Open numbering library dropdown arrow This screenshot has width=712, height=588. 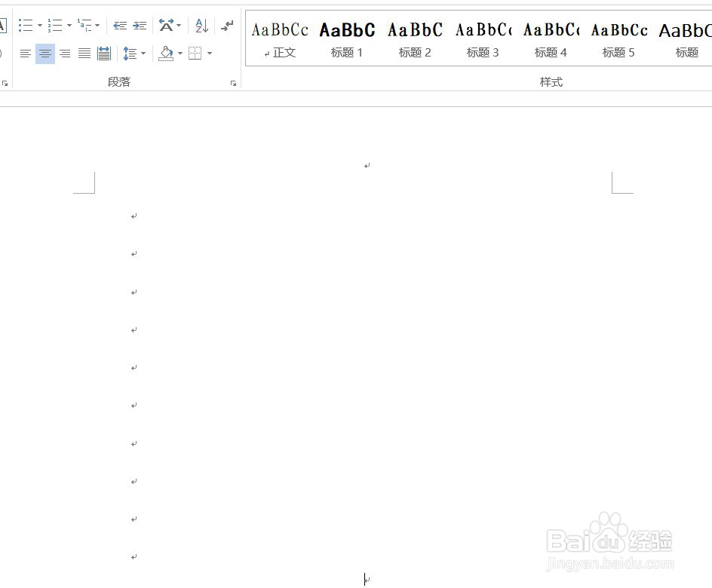[69, 26]
